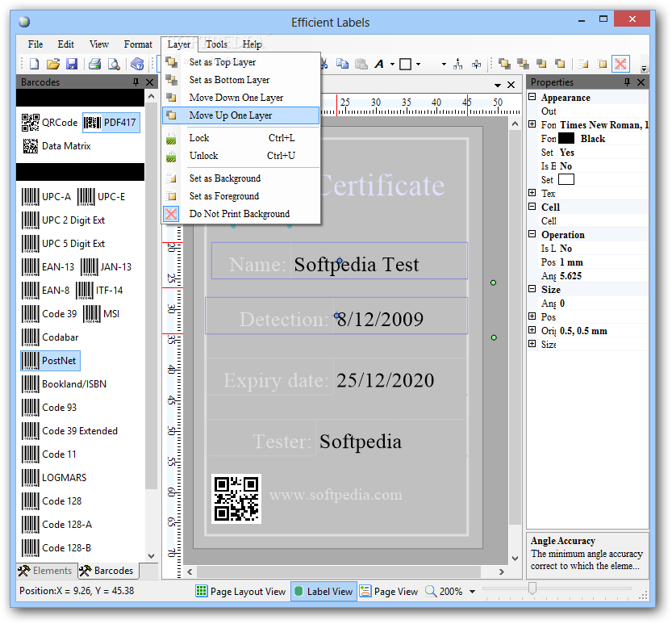Click the New document toolbar icon
This screenshot has width=672, height=624.
pyautogui.click(x=34, y=65)
